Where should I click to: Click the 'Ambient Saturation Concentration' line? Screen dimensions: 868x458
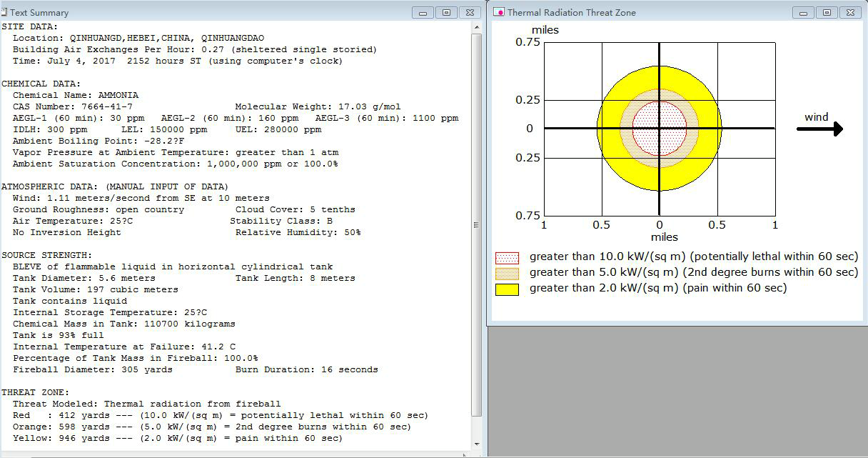(176, 164)
